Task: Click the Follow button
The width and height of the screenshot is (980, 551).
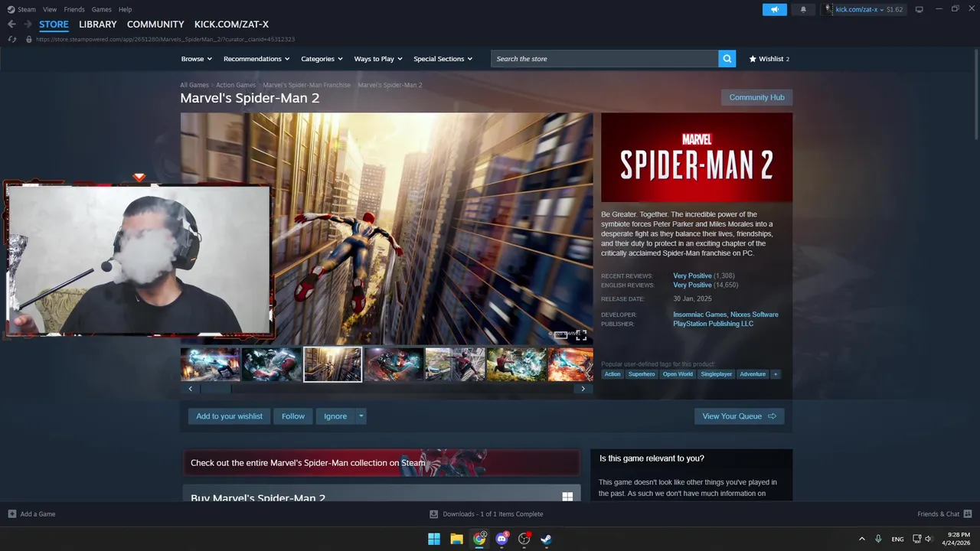Action: pyautogui.click(x=293, y=416)
